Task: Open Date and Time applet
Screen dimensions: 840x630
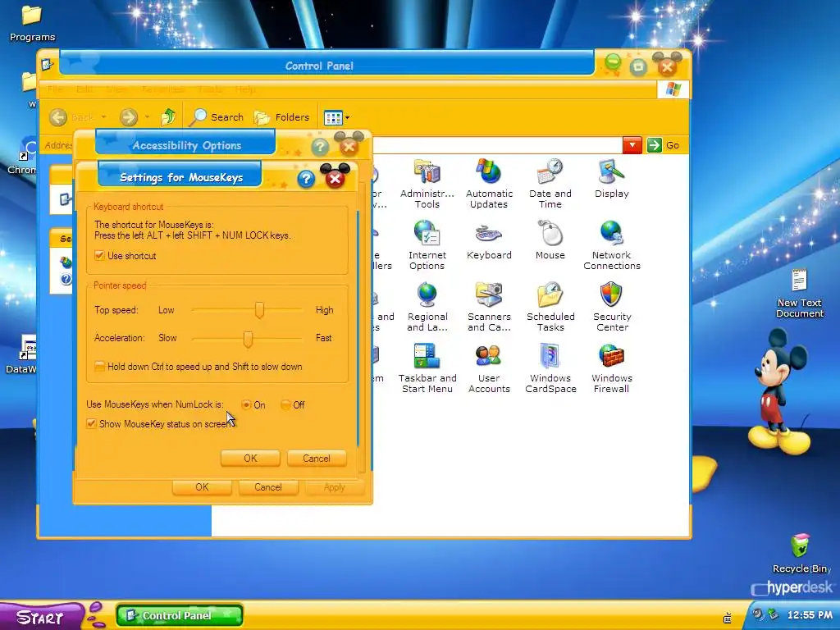Action: click(x=550, y=184)
